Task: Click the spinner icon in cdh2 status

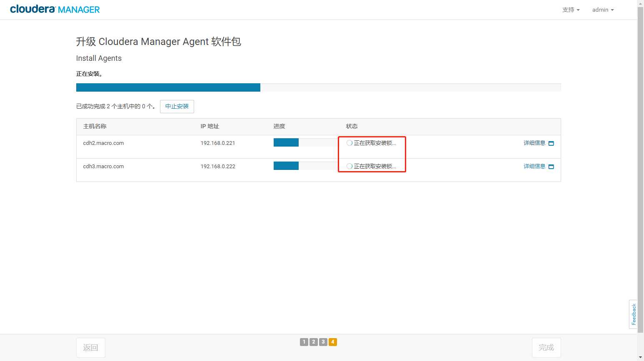Action: (x=349, y=143)
